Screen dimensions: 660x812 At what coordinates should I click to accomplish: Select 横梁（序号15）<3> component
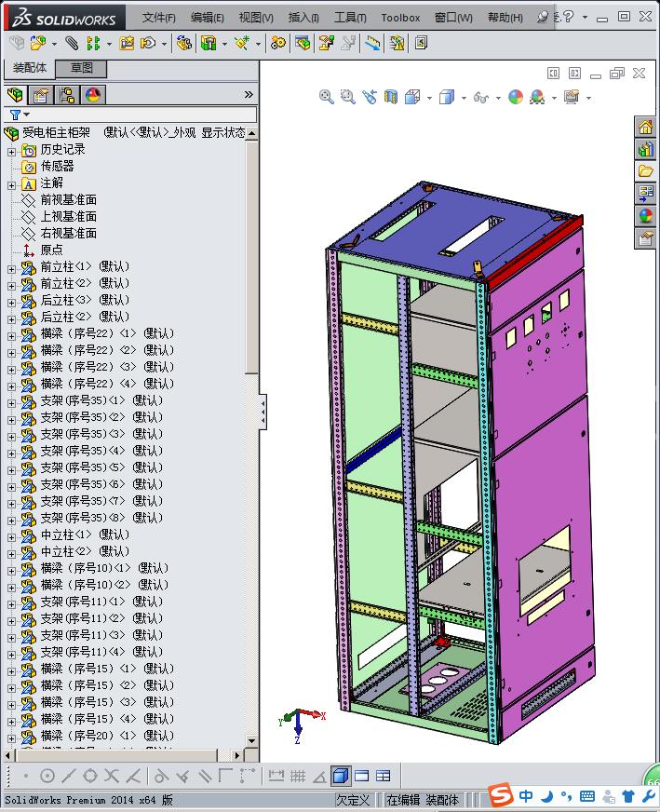click(107, 702)
